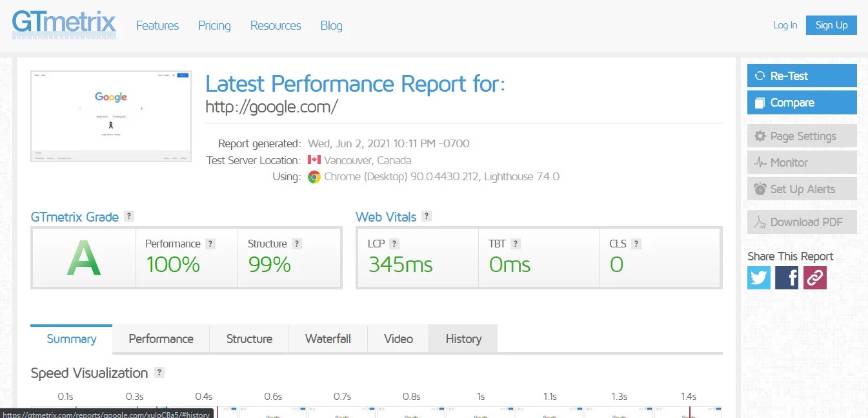The width and height of the screenshot is (868, 418).
Task: Click Set Up Alerts
Action: coord(802,189)
